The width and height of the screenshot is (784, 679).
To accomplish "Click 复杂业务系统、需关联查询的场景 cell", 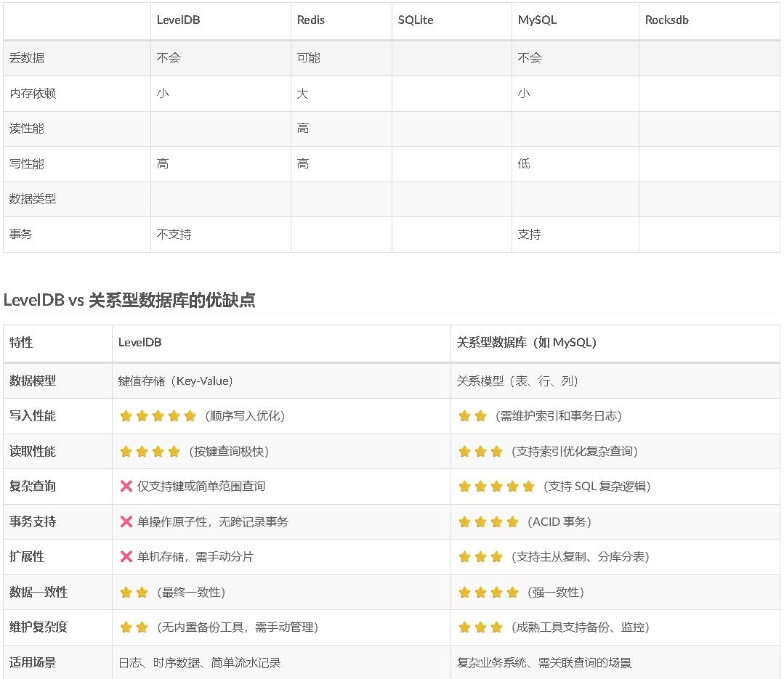I will click(544, 663).
